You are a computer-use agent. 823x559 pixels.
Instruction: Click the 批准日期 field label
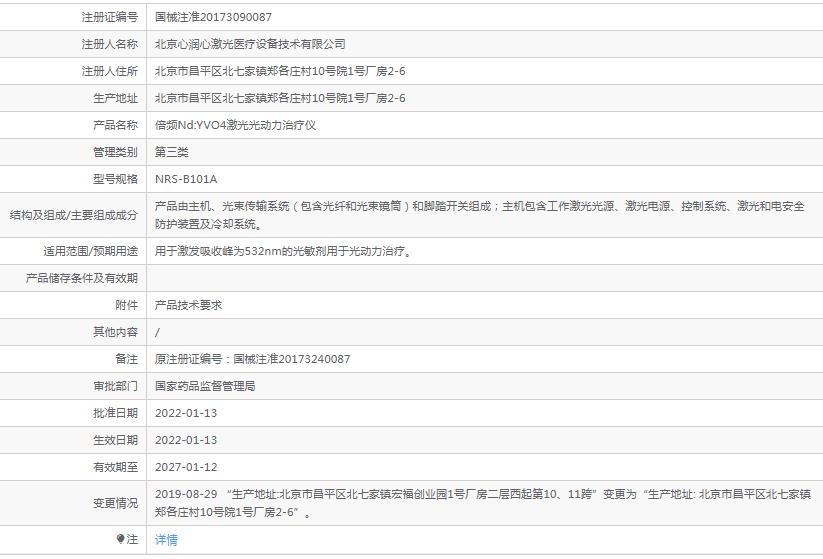[115, 413]
